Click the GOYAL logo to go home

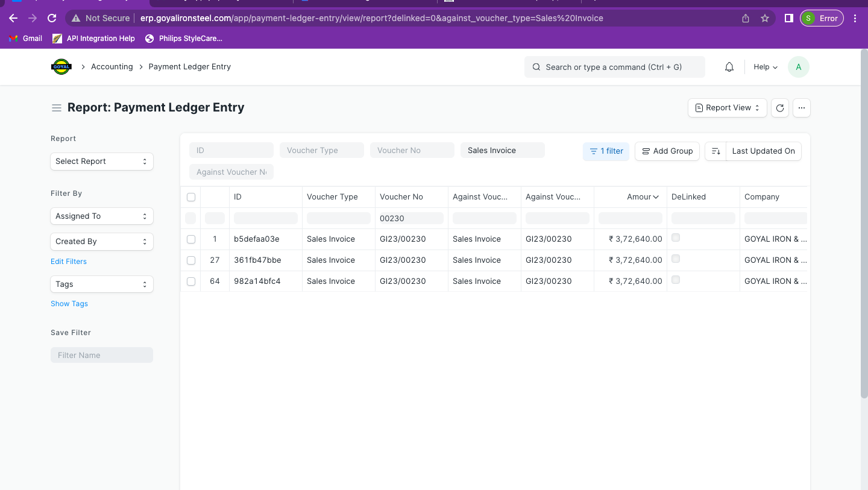coord(61,66)
